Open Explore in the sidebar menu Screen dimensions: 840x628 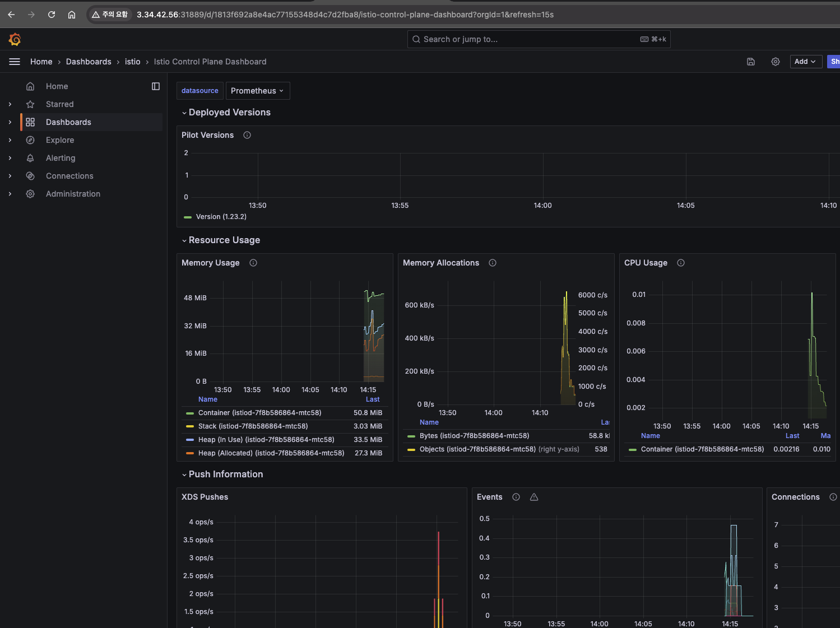pos(60,140)
